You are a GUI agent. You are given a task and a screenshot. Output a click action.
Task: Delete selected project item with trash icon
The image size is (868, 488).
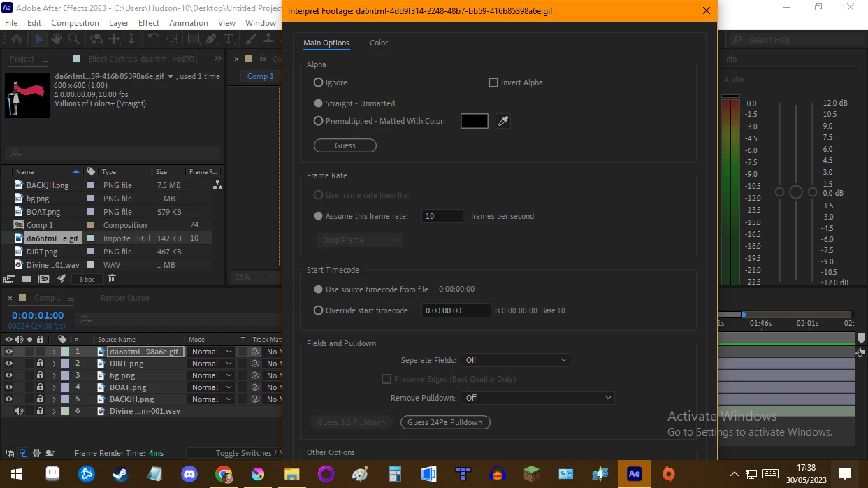pos(112,278)
